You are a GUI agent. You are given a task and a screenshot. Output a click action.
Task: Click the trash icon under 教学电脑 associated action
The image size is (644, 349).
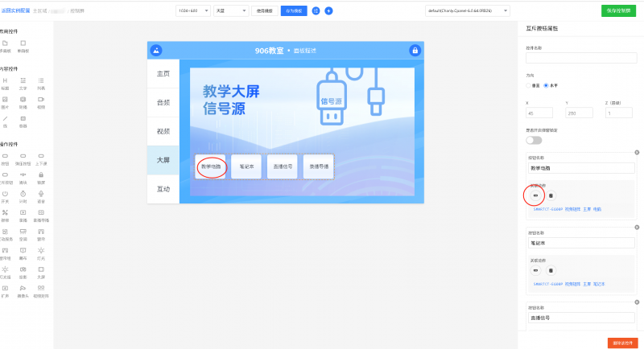[x=551, y=195]
